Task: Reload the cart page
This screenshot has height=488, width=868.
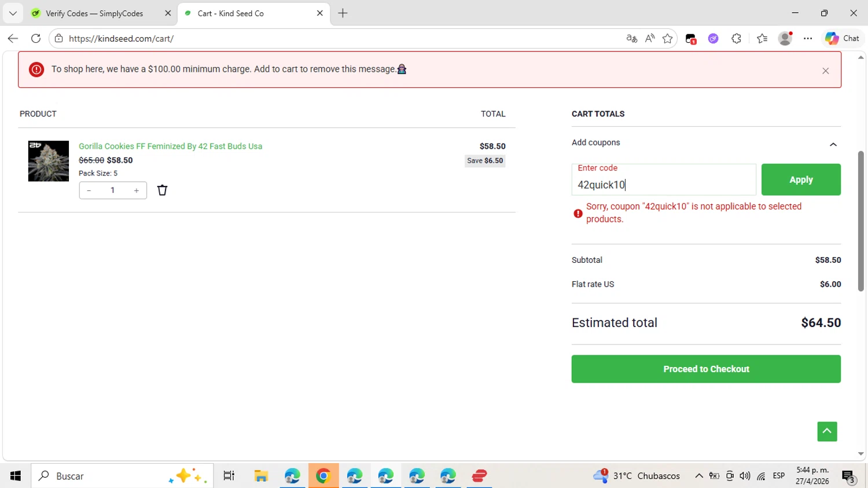Action: 36,39
